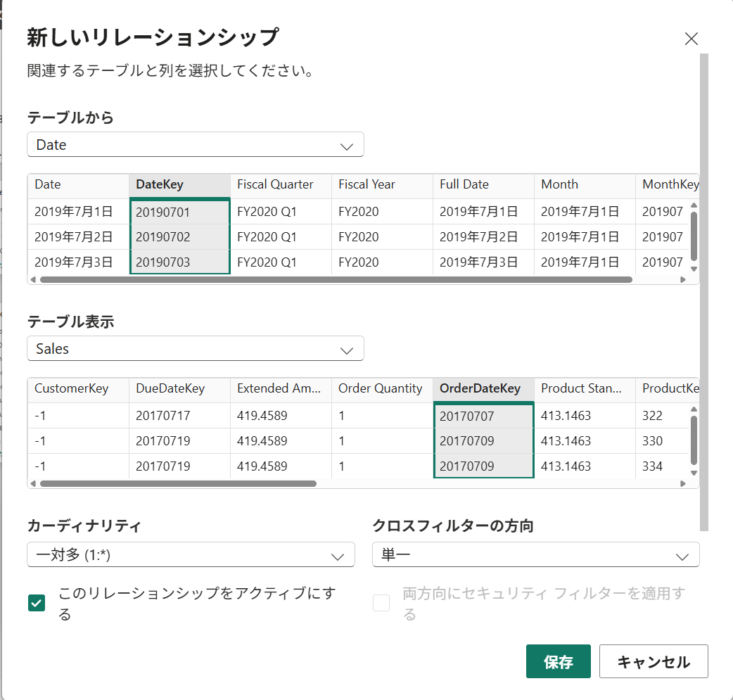
Task: Click the 20190701 DateKey cell
Action: pos(179,212)
